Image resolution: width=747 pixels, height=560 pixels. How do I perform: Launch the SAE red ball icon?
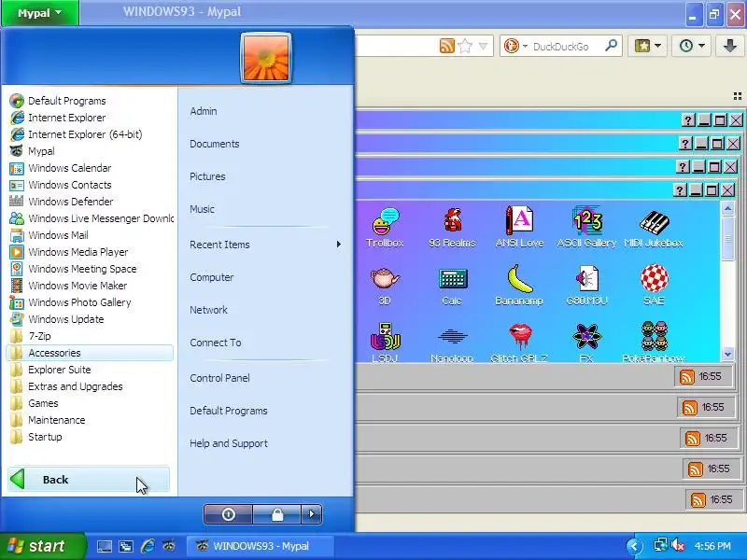click(654, 286)
